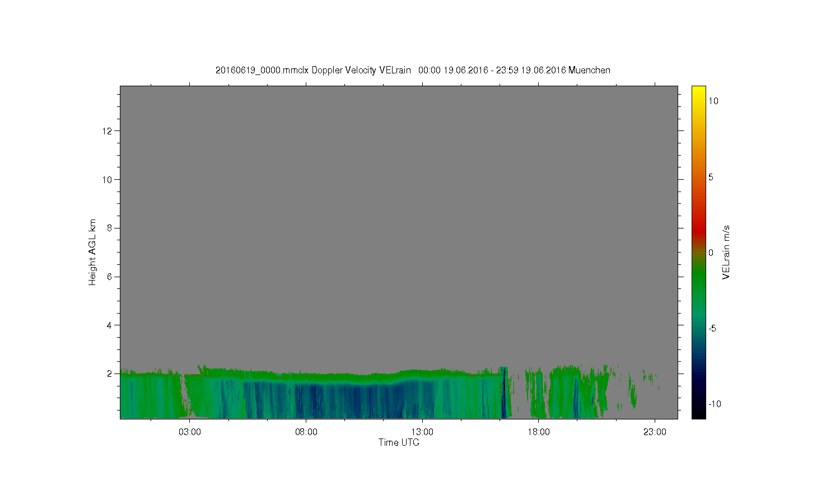Click the height tick label '6'
The height and width of the screenshot is (504, 840).
[x=110, y=277]
